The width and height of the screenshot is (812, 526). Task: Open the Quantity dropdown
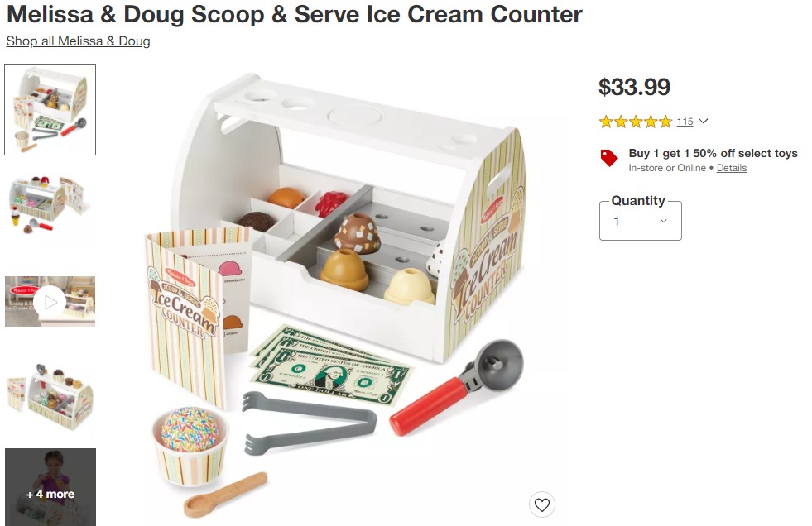[x=640, y=221]
